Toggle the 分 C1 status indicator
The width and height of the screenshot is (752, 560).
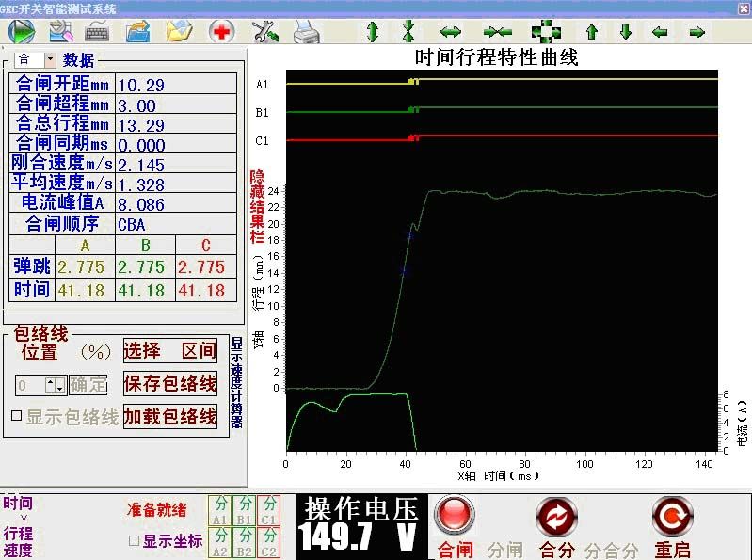pos(268,510)
